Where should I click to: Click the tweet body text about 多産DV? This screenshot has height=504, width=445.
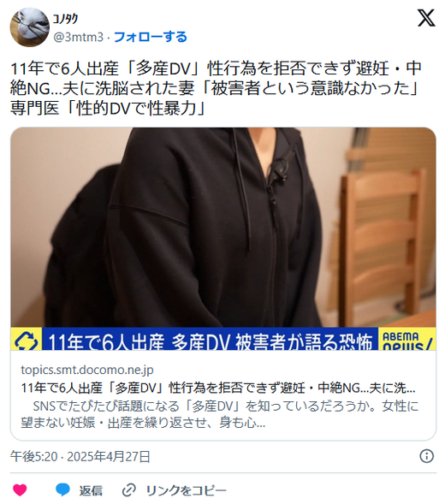(216, 88)
